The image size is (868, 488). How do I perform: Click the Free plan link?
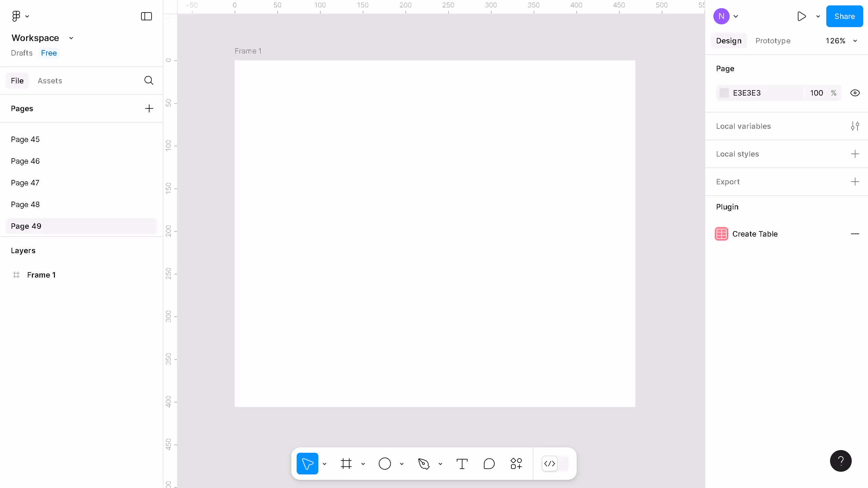click(x=48, y=53)
